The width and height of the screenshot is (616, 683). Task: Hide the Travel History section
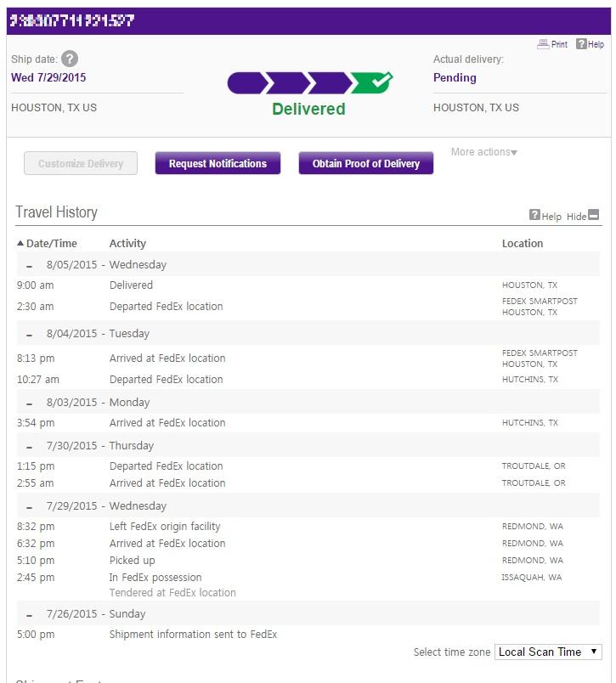593,216
